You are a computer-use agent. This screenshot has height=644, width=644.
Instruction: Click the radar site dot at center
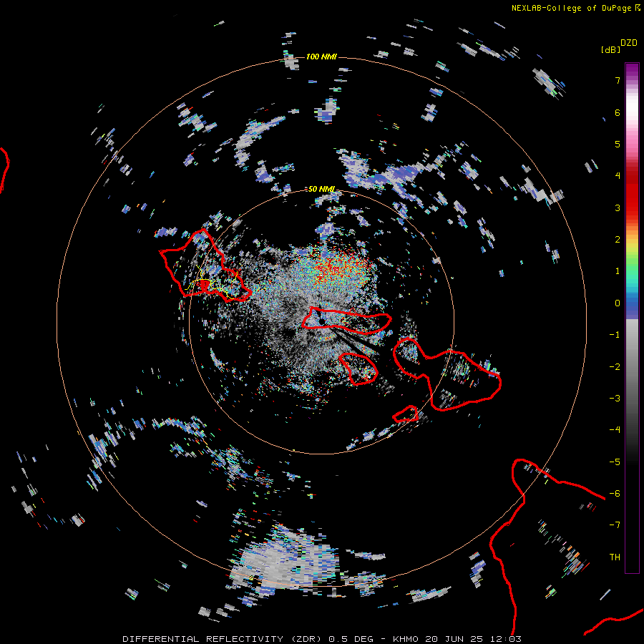coord(322,321)
